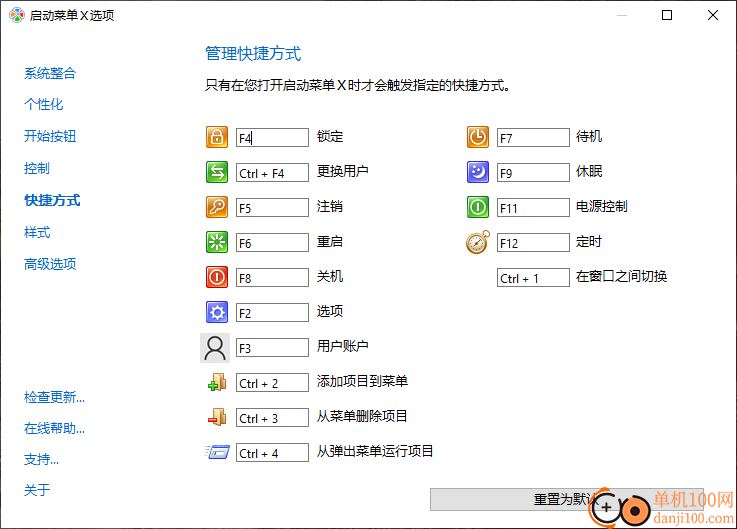
Task: Focus the 从弹出菜单运行项目 field Ctrl + 4
Action: tap(272, 453)
